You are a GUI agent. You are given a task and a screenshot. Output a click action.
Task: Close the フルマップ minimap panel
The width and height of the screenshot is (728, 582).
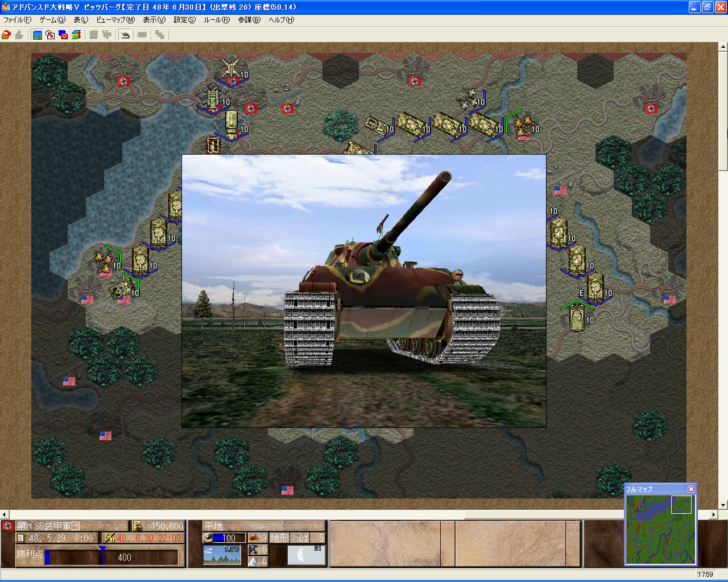point(691,489)
